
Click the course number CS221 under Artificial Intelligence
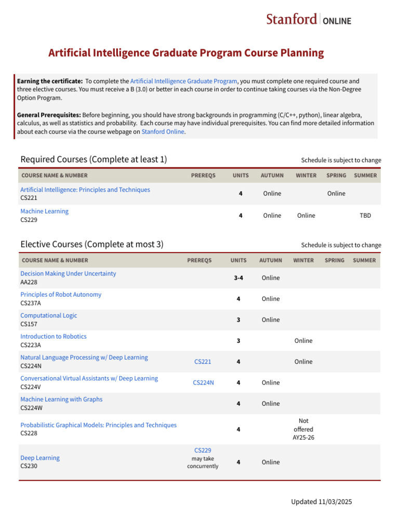29,198
